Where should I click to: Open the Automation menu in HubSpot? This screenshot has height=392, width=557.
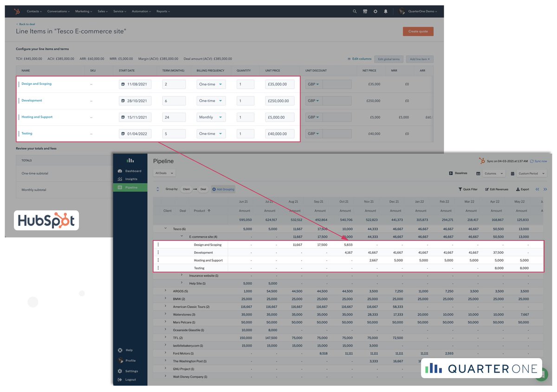(x=142, y=11)
